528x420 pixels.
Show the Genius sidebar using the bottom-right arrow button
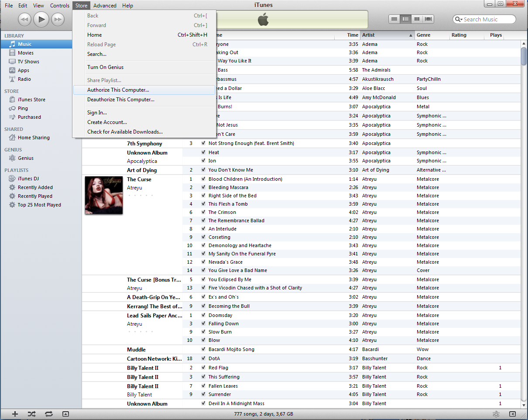click(x=513, y=414)
